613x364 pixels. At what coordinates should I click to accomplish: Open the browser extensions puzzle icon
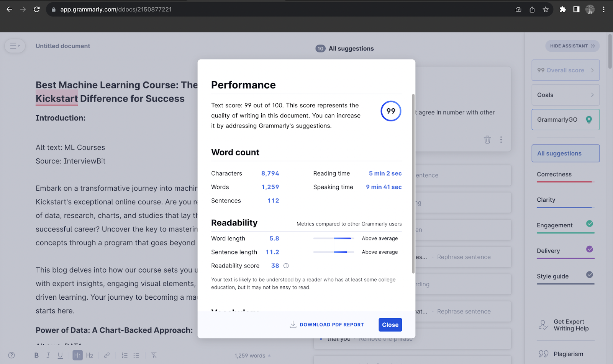coord(562,10)
